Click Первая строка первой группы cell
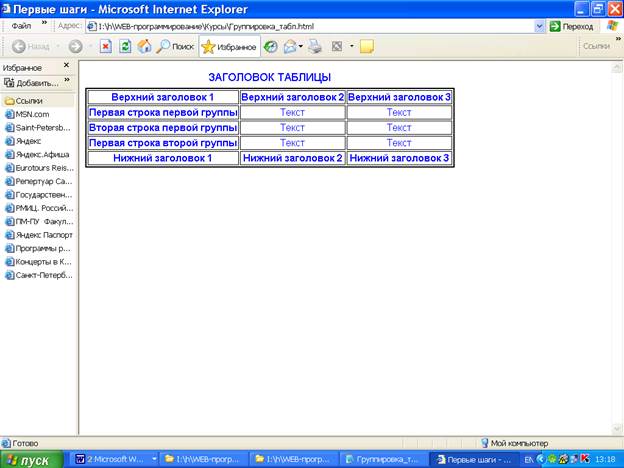The image size is (624, 468). click(x=163, y=113)
